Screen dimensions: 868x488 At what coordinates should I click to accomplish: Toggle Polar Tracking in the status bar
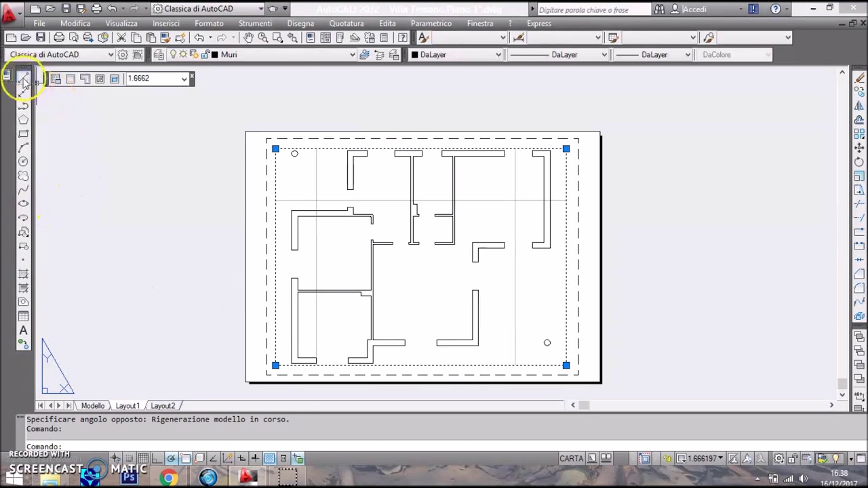pos(172,458)
